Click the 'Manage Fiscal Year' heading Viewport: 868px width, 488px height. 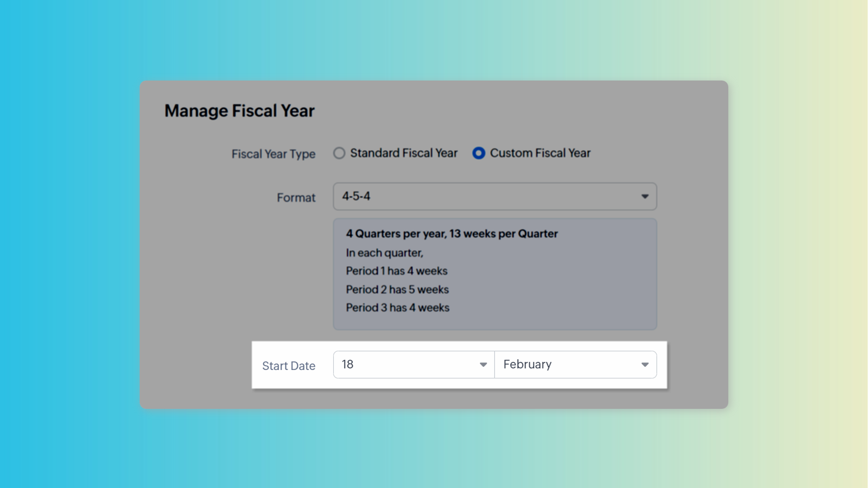tap(239, 111)
